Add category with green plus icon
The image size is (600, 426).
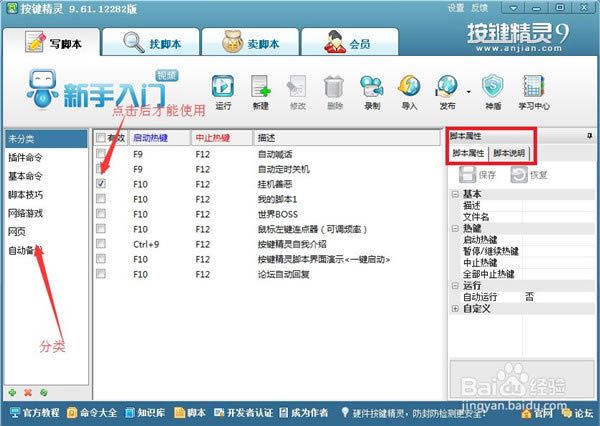[x=12, y=392]
